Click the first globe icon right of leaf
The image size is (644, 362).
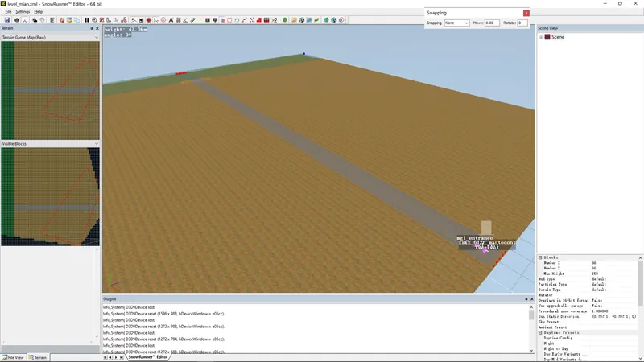point(326,19)
